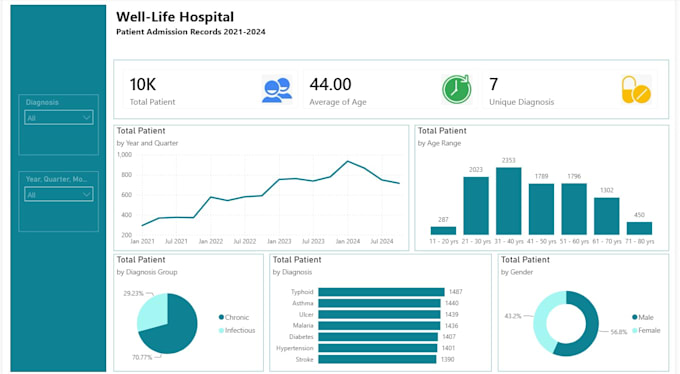Click the Jan 2024 axis label
The image size is (680, 374).
pos(348,241)
